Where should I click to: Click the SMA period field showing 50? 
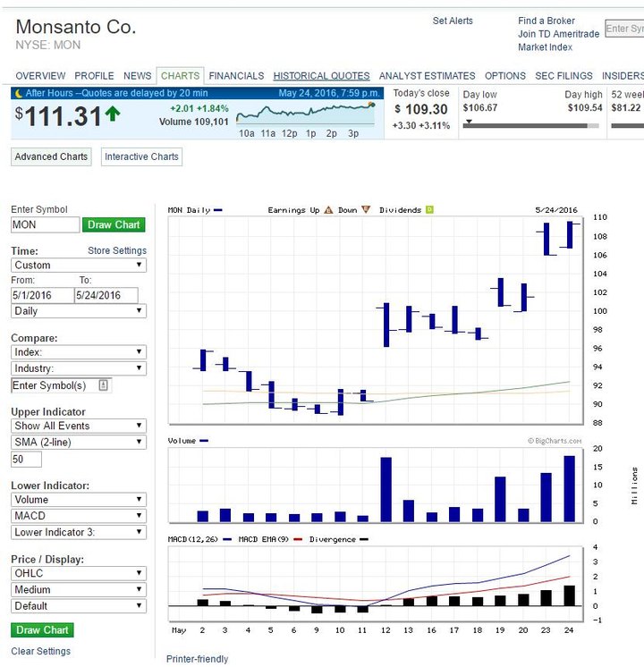point(26,460)
